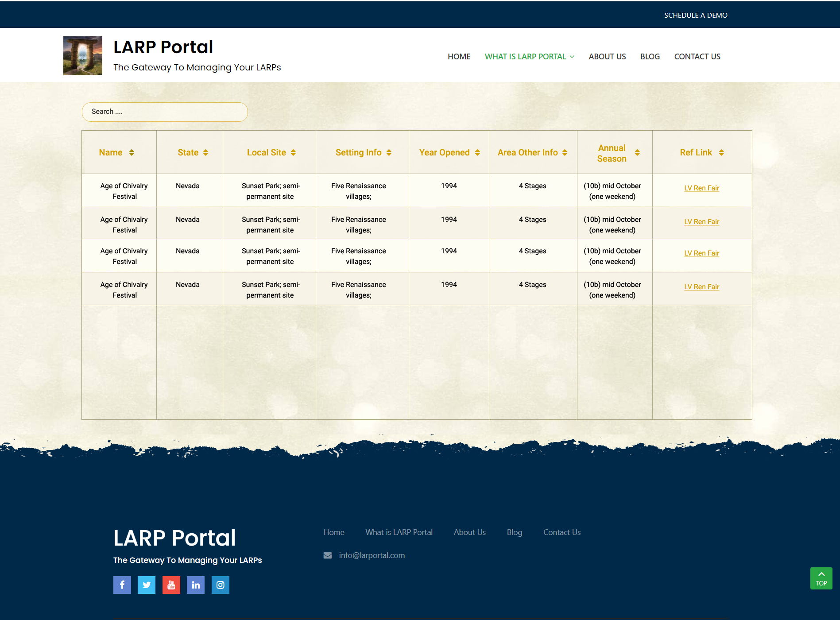
Task: Open Contact Us link in the footer
Action: coord(562,532)
